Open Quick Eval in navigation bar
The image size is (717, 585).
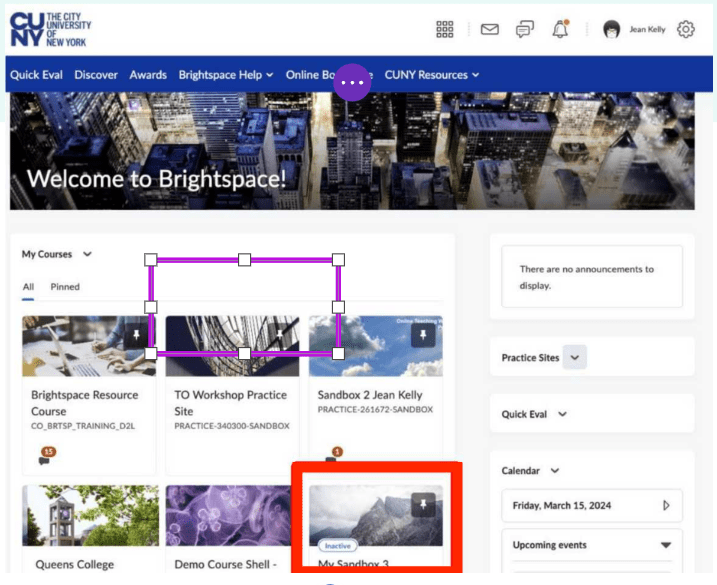36,75
